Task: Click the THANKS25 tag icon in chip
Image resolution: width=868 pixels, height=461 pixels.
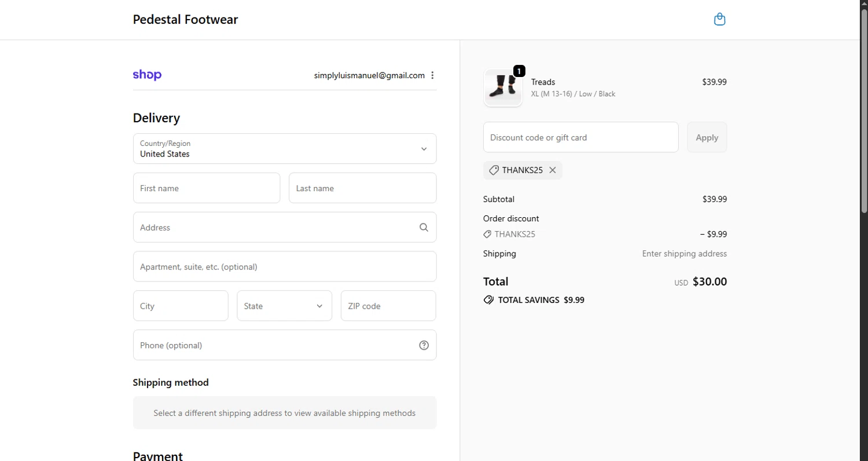Action: tap(494, 170)
